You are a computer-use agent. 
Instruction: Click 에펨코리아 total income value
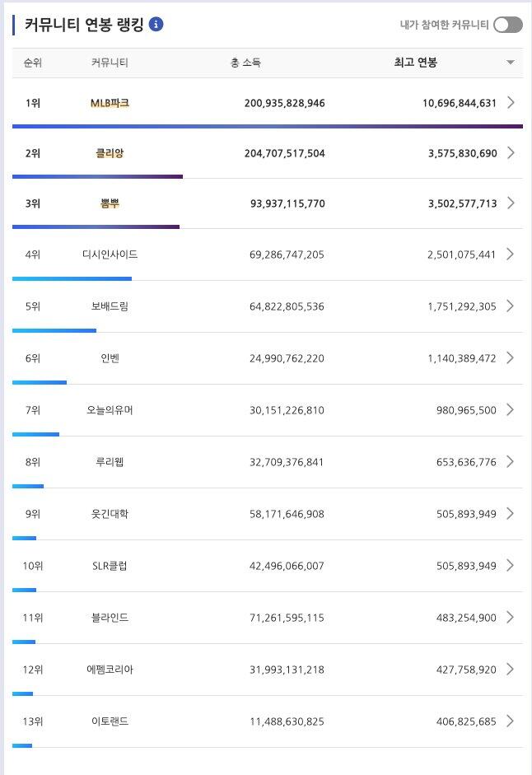click(x=287, y=670)
